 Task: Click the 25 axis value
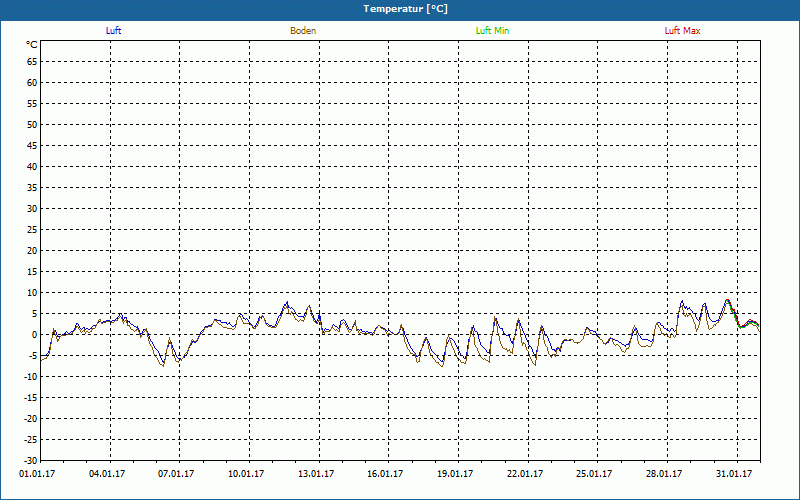[32, 230]
